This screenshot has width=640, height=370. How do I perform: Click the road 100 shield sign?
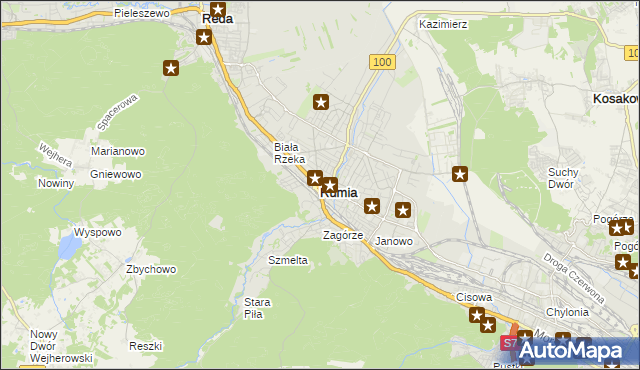pos(382,62)
